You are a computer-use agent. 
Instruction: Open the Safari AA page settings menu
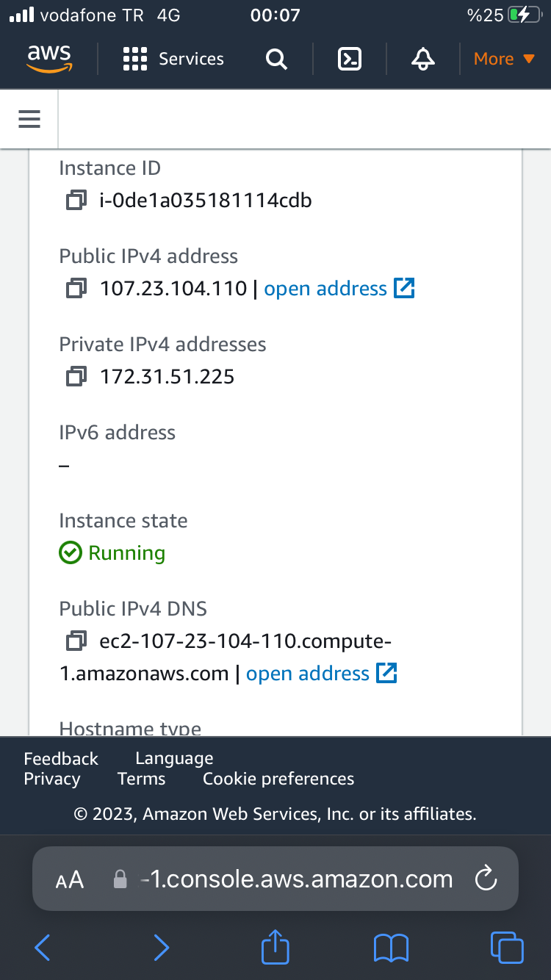click(x=70, y=879)
